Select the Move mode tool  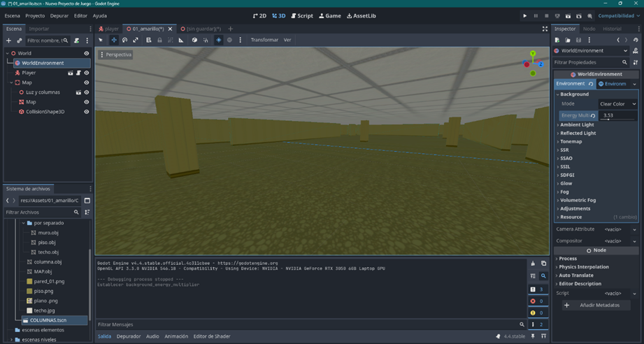point(113,40)
